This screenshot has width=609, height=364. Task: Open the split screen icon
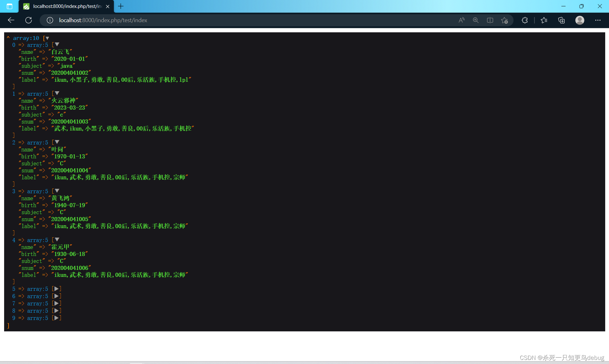click(x=490, y=20)
